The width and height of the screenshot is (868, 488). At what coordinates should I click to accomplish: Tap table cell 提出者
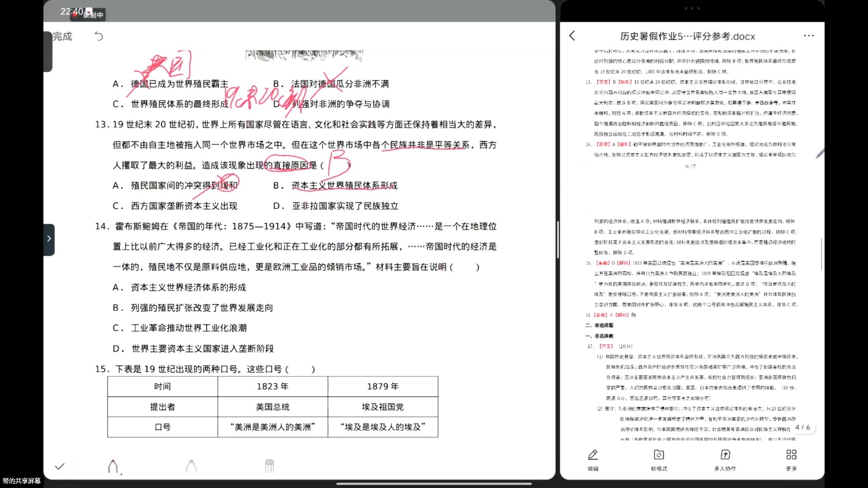163,407
